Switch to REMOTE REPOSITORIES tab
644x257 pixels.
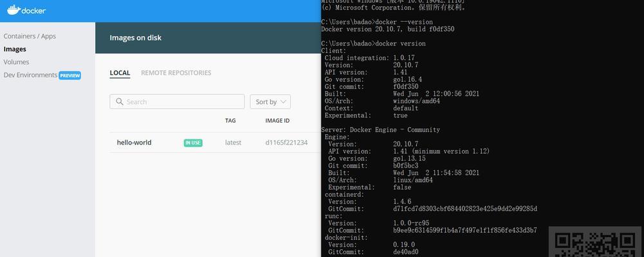pyautogui.click(x=176, y=73)
